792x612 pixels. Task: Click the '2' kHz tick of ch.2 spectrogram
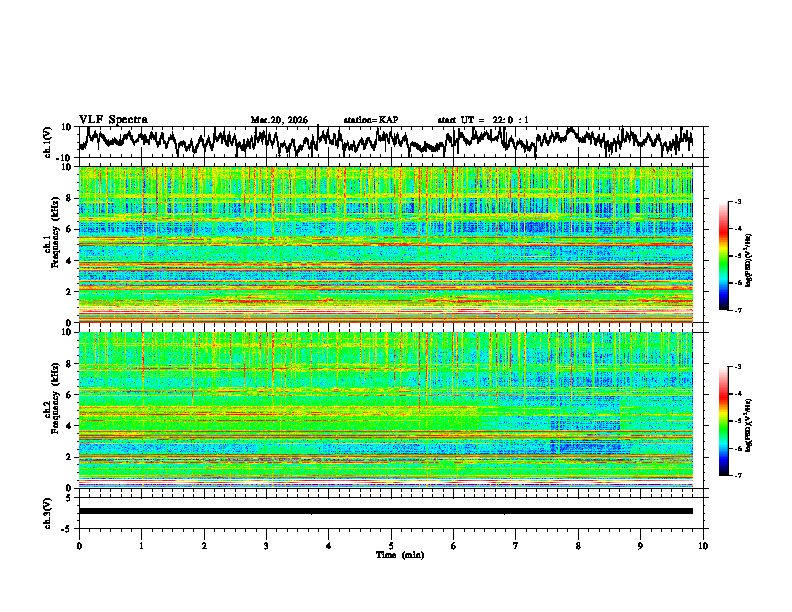click(x=70, y=457)
